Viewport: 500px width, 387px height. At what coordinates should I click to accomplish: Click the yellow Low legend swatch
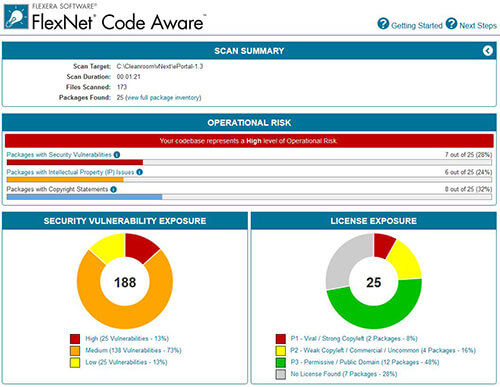pyautogui.click(x=75, y=363)
